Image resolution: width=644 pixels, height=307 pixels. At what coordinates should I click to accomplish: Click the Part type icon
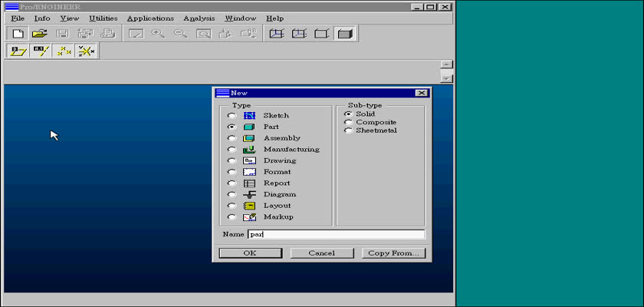(x=249, y=127)
